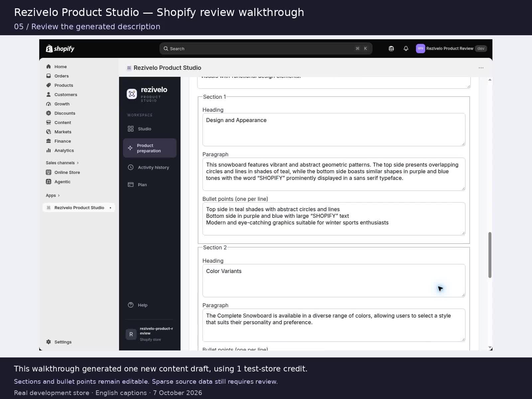Select the Products tag icon
532x399 pixels.
[49, 85]
